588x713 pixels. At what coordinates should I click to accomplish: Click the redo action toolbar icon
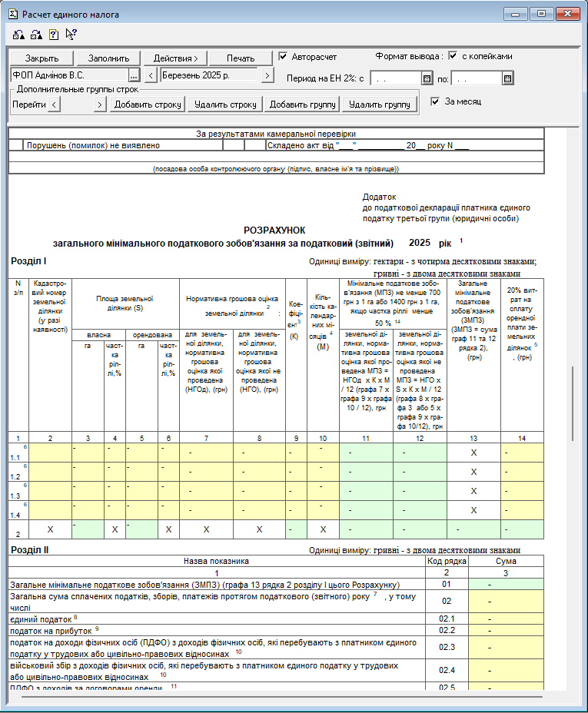click(36, 34)
